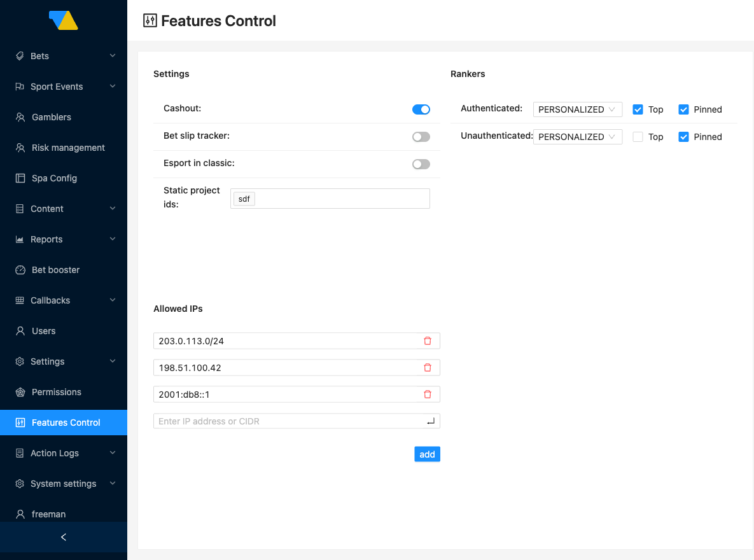Click the Users person icon
754x560 pixels.
point(20,331)
